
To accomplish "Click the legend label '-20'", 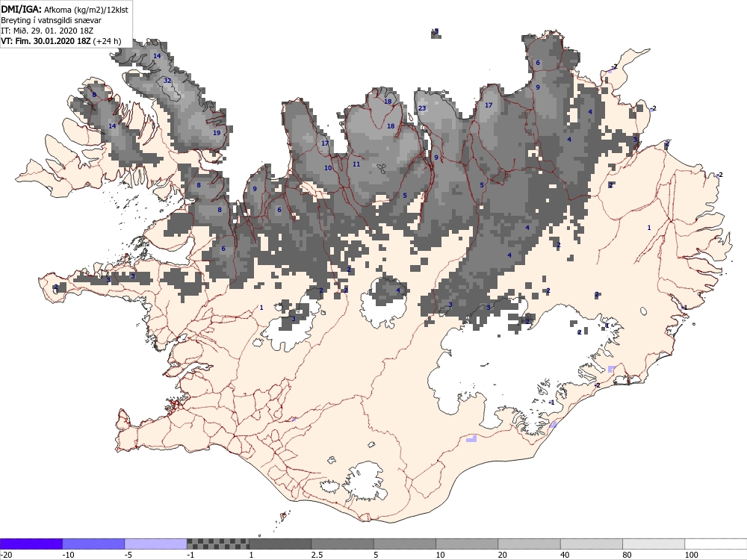I will tap(6, 555).
